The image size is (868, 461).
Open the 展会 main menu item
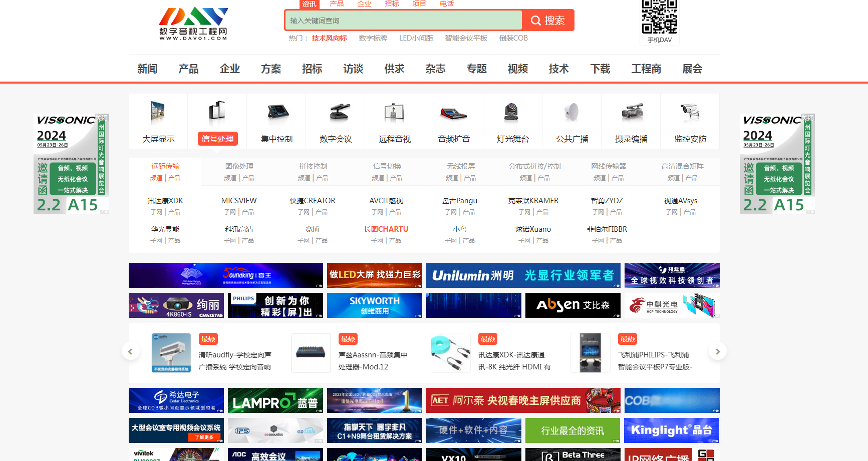[x=692, y=69]
